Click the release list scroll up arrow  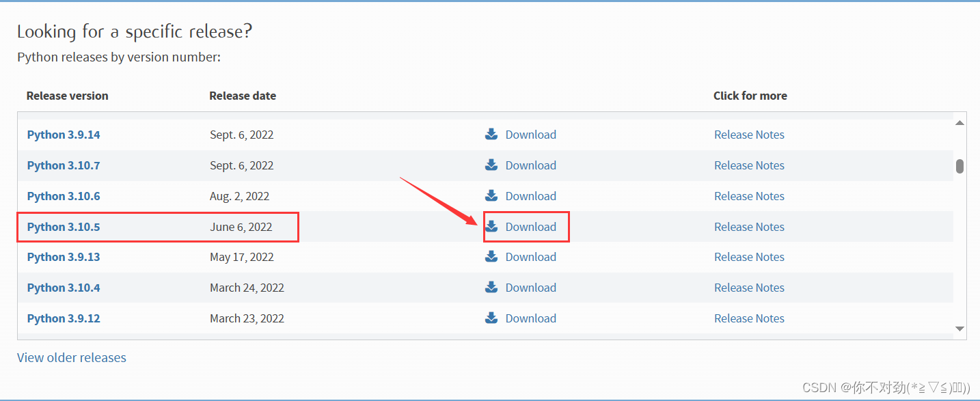coord(959,122)
